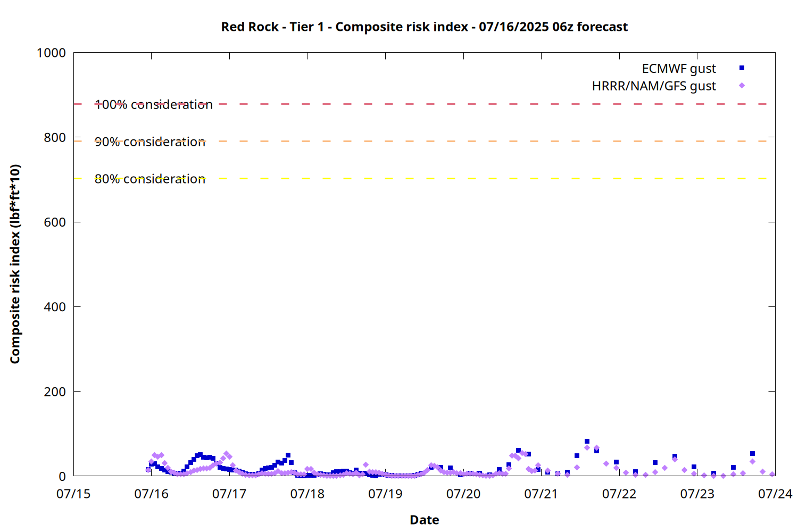Click the 07/18 date tick label

coord(307,494)
